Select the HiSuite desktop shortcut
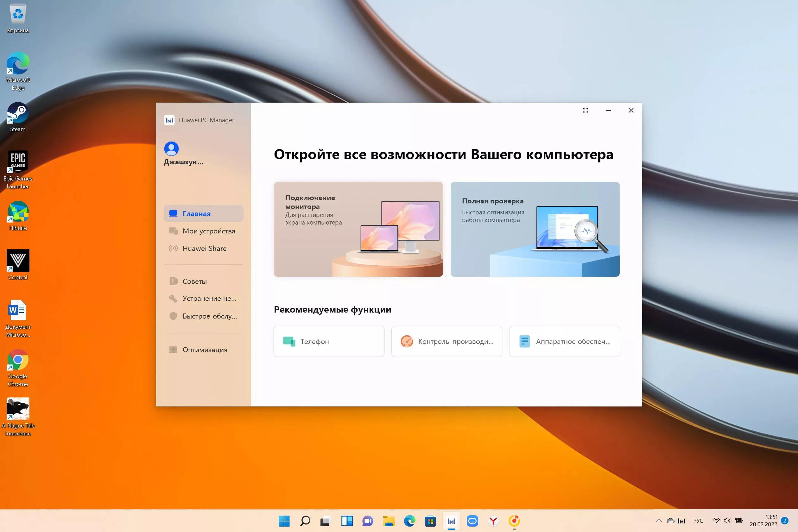This screenshot has height=532, width=798. (18, 216)
